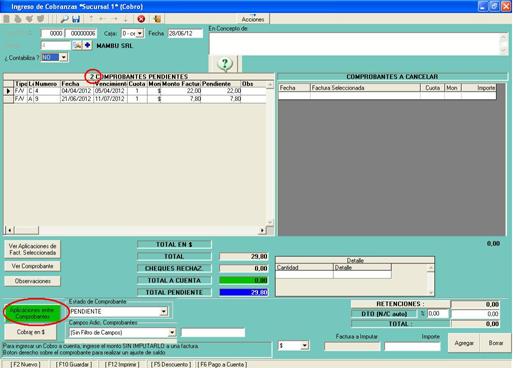The image size is (513, 368).
Task: Click the Borrar button
Action: click(496, 343)
